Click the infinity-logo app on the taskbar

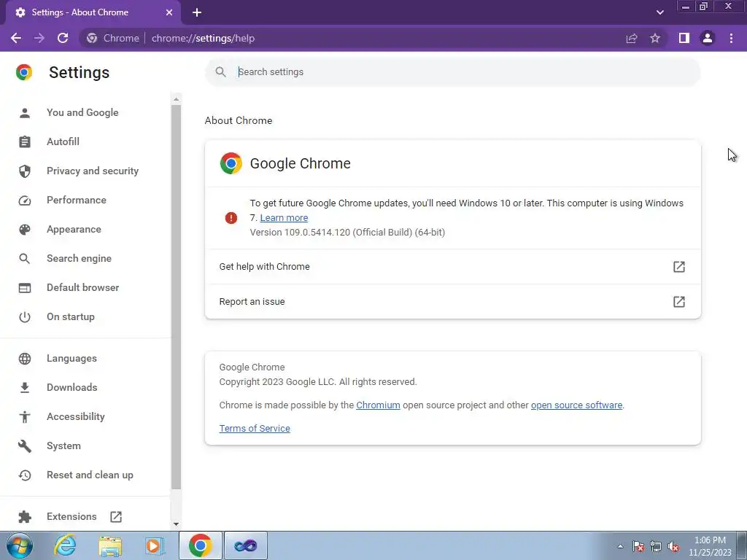(x=245, y=545)
